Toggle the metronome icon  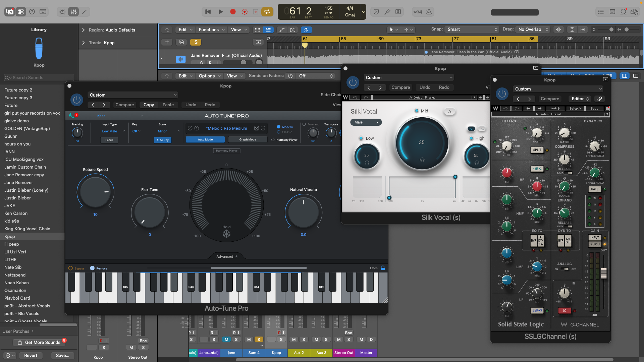(429, 12)
